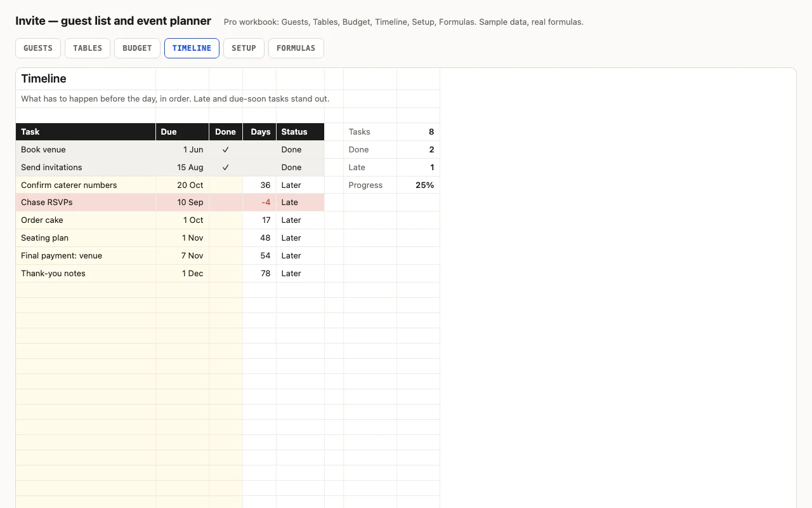Mark Chase RSVPs done in its Done cell

pos(226,203)
